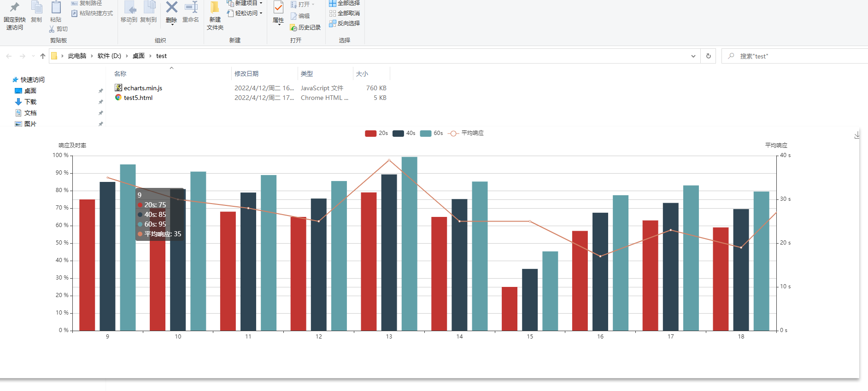This screenshot has height=391, width=868.
Task: Click the Chrome icon of test5.html
Action: (118, 97)
